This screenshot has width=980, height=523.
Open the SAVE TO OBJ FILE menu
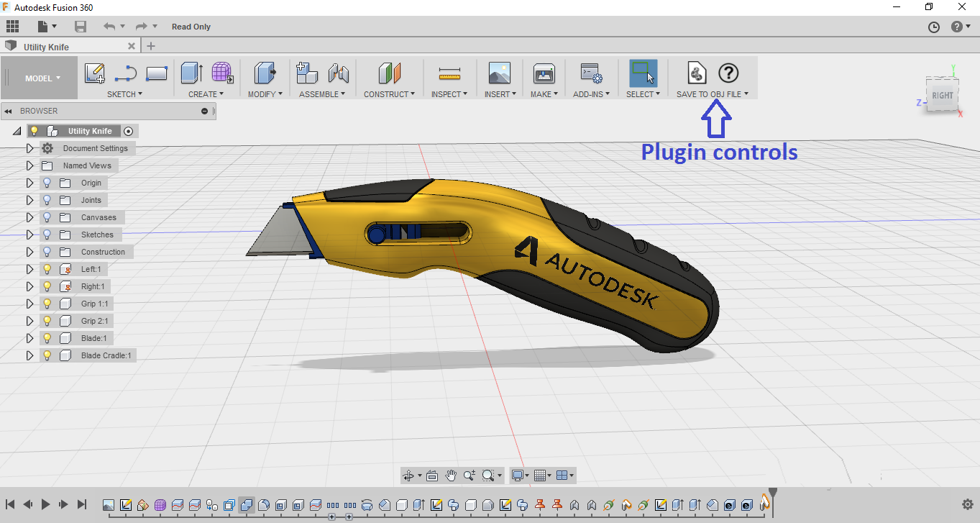pyautogui.click(x=713, y=94)
